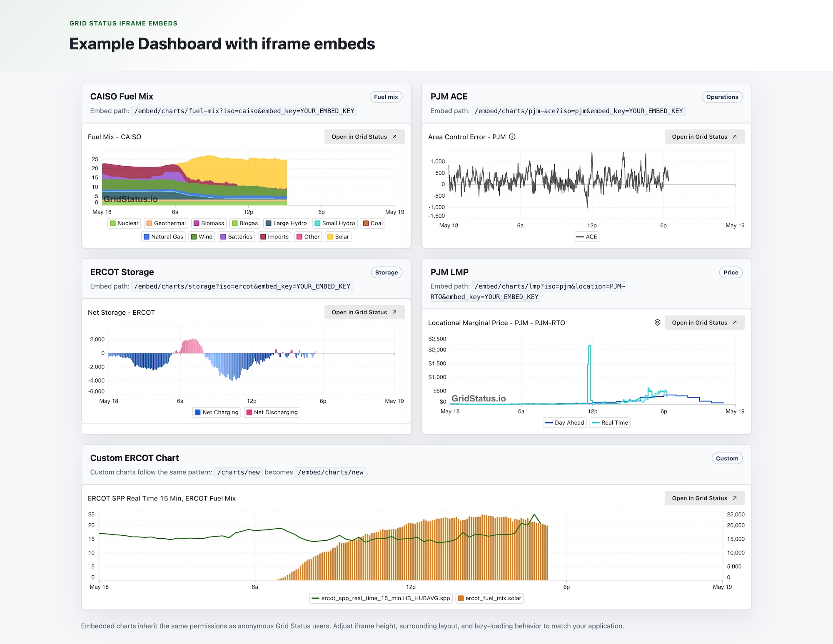Open PJM Area Control Error in Grid Status

pos(705,137)
